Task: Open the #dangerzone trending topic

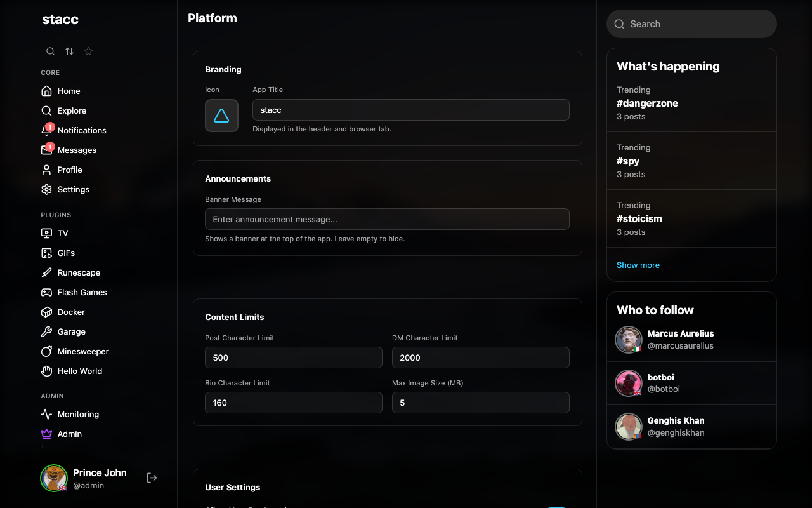Action: tap(647, 104)
